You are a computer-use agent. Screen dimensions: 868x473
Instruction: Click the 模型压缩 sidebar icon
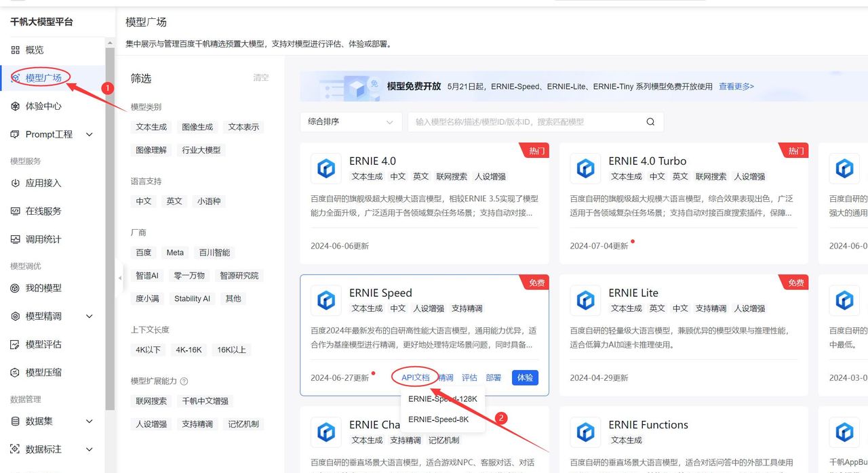pyautogui.click(x=15, y=373)
